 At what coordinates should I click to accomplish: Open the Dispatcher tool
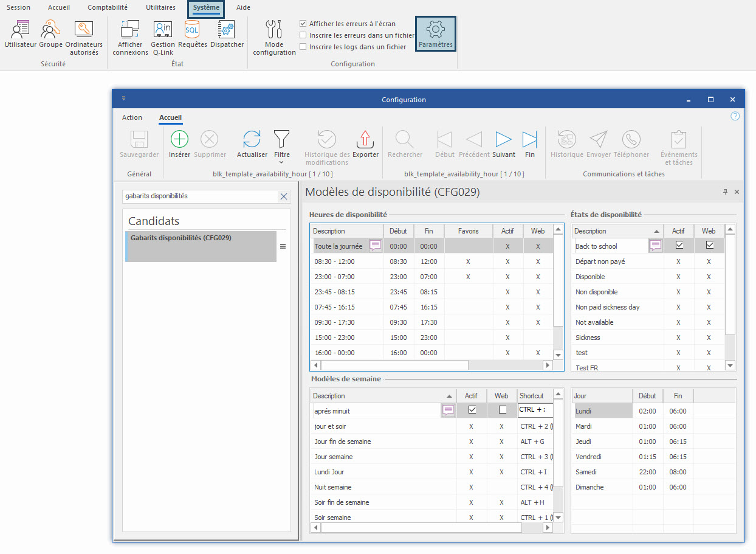click(227, 30)
